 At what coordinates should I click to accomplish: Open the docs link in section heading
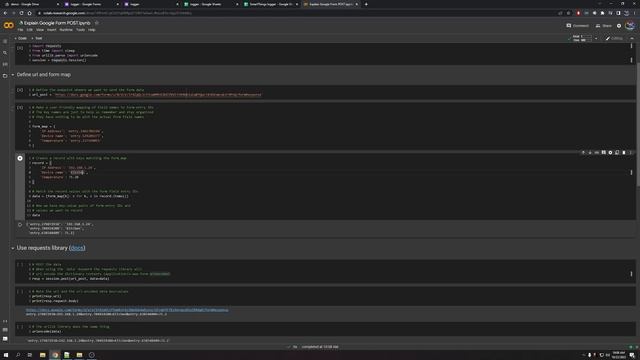pos(77,248)
